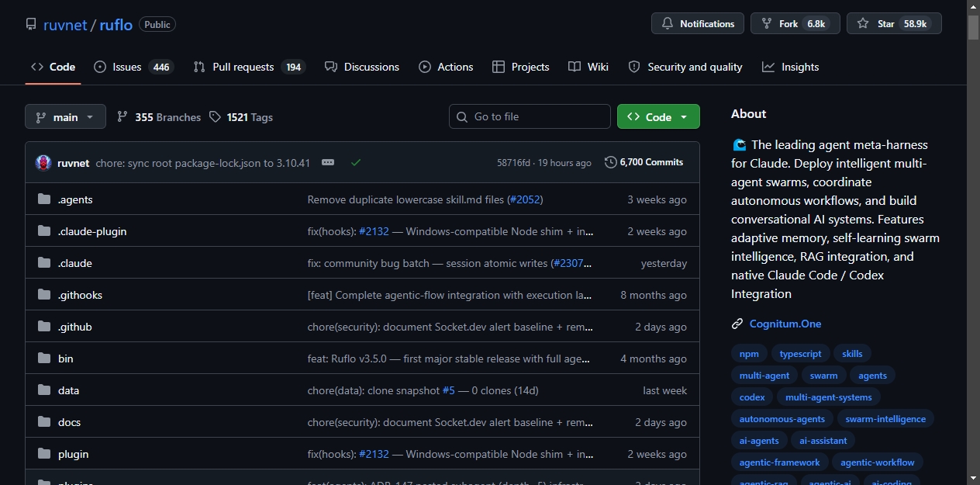Click the link icon beside Cognitum.One
Viewport: 980px width, 485px height.
pyautogui.click(x=737, y=324)
